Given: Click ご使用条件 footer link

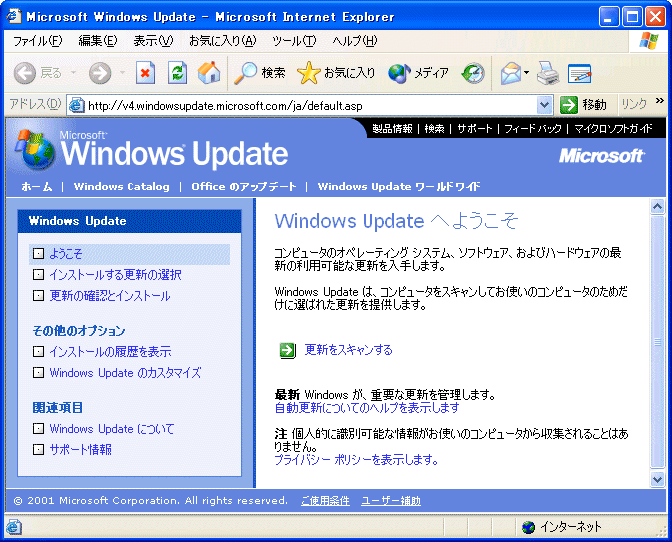Looking at the screenshot, I should (x=325, y=501).
